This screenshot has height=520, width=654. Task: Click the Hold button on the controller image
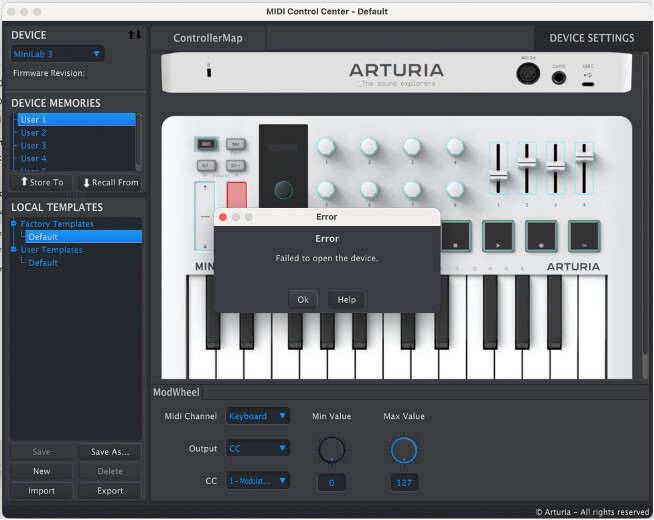tap(236, 144)
